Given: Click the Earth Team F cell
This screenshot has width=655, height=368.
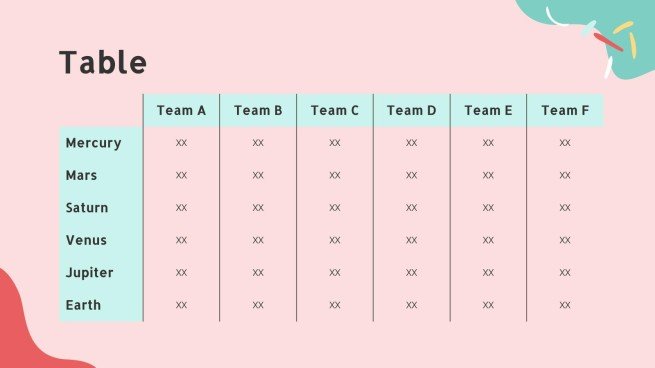Looking at the screenshot, I should coord(565,305).
